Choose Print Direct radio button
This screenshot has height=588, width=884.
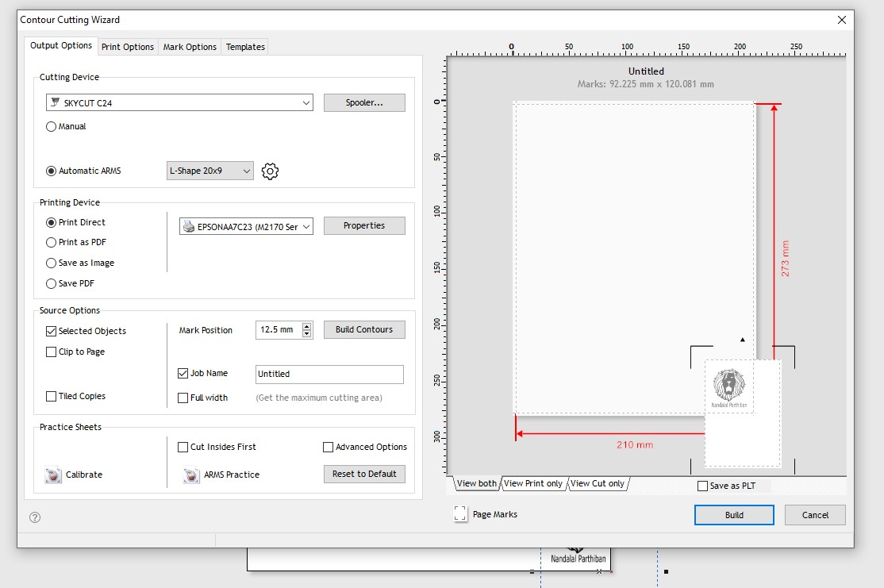[52, 222]
